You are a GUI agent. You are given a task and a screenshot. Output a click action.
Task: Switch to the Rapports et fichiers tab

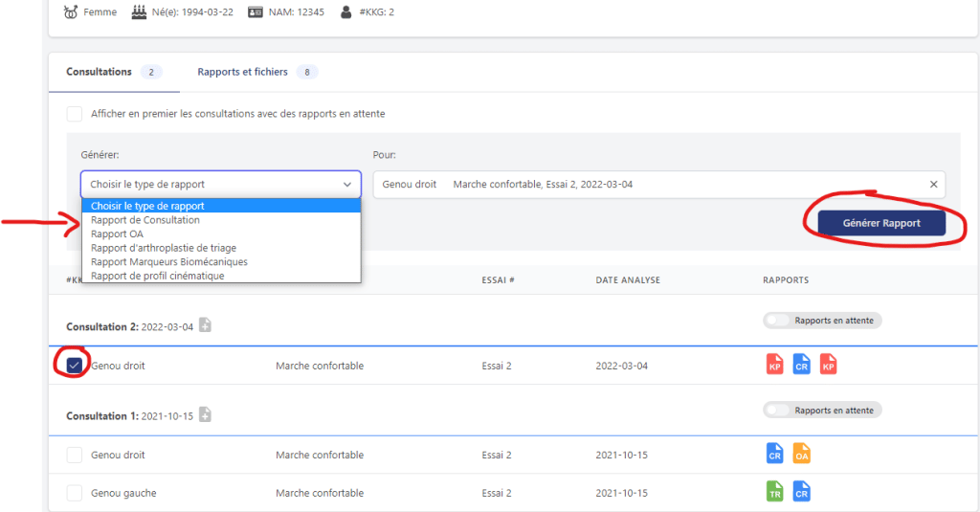[242, 72]
